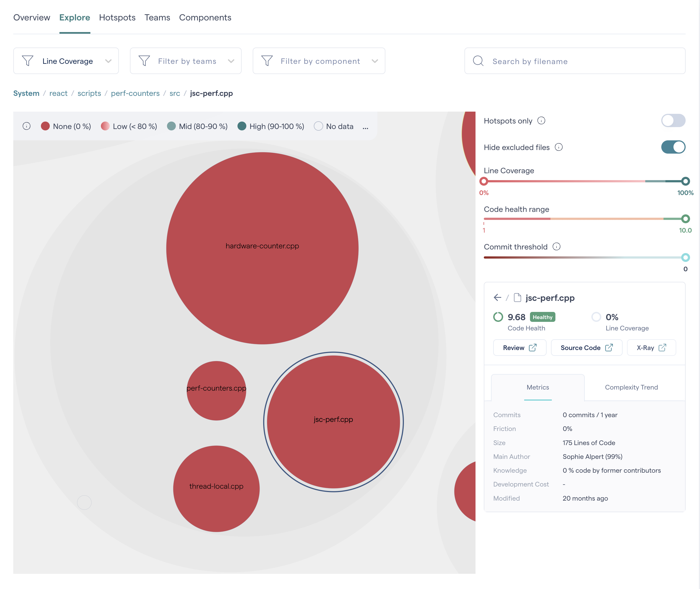
Task: Enable the Hotspots only toggle
Action: tap(673, 120)
